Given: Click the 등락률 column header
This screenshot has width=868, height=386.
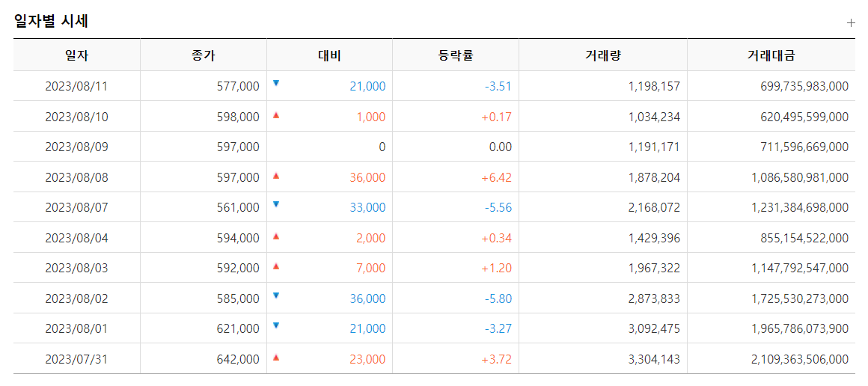Looking at the screenshot, I should [456, 55].
